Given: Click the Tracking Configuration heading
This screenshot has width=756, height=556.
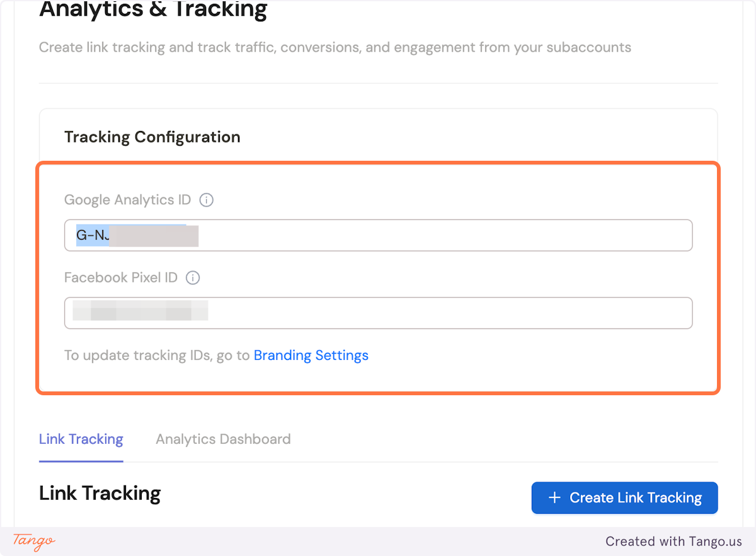Looking at the screenshot, I should click(x=152, y=137).
